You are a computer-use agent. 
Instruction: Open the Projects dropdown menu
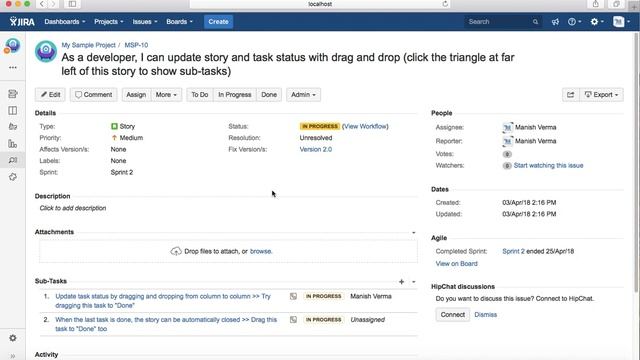coord(109,22)
